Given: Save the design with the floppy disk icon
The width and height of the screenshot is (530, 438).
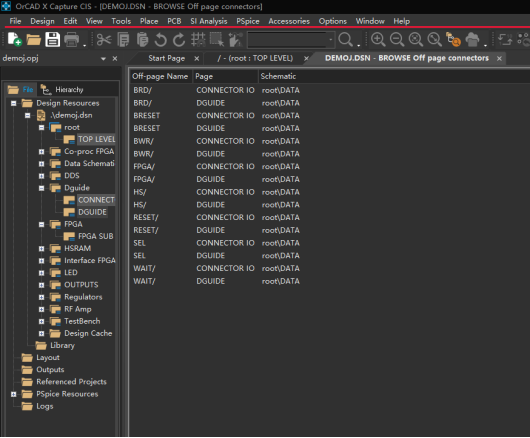Looking at the screenshot, I should pyautogui.click(x=52, y=40).
